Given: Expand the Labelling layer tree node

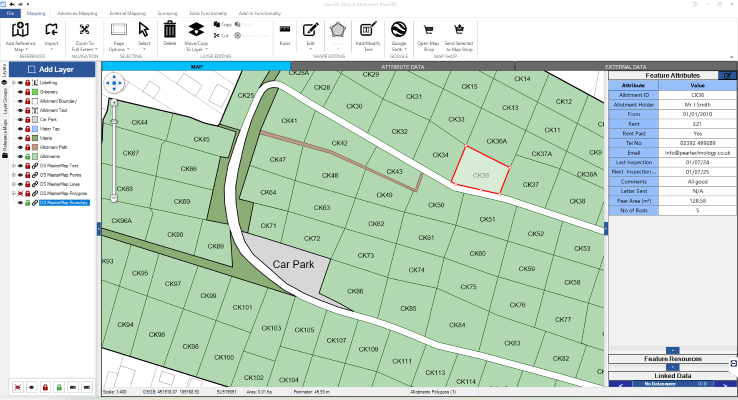Looking at the screenshot, I should point(14,83).
